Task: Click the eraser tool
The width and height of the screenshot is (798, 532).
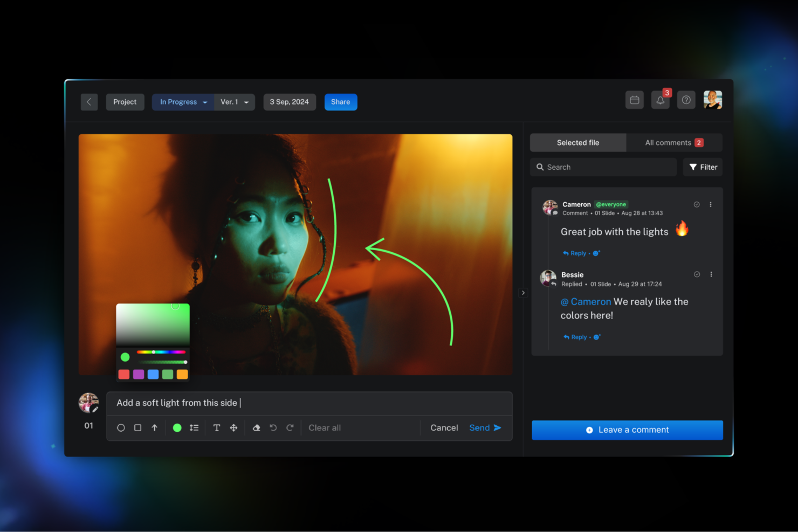Action: coord(256,427)
